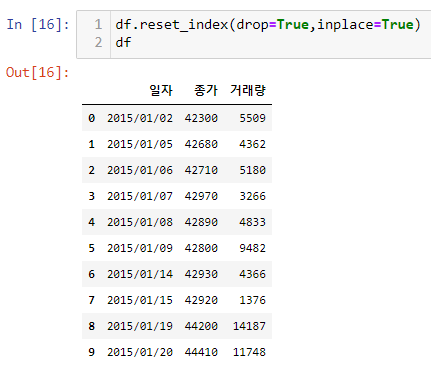Image resolution: width=431 pixels, height=372 pixels.
Task: Click row index 7
Action: (92, 300)
